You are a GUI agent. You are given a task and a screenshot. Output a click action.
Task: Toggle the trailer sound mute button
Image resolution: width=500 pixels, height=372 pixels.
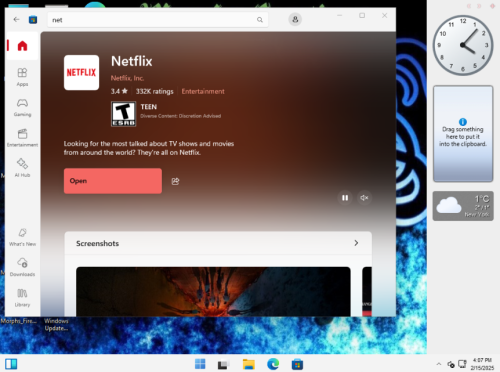pyautogui.click(x=364, y=198)
